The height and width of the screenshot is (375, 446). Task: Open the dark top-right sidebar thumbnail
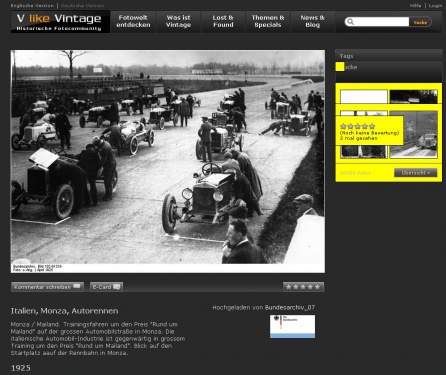click(x=413, y=96)
